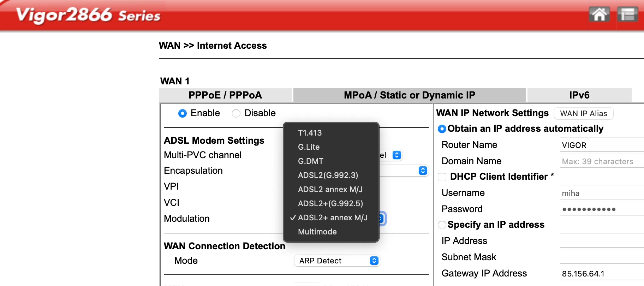This screenshot has width=644, height=286.
Task: Choose G.DMT modulation option
Action: 310,161
